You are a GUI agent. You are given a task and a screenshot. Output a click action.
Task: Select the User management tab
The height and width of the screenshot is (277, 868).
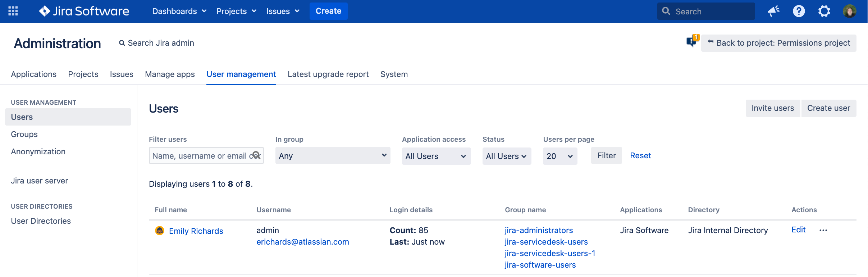241,74
